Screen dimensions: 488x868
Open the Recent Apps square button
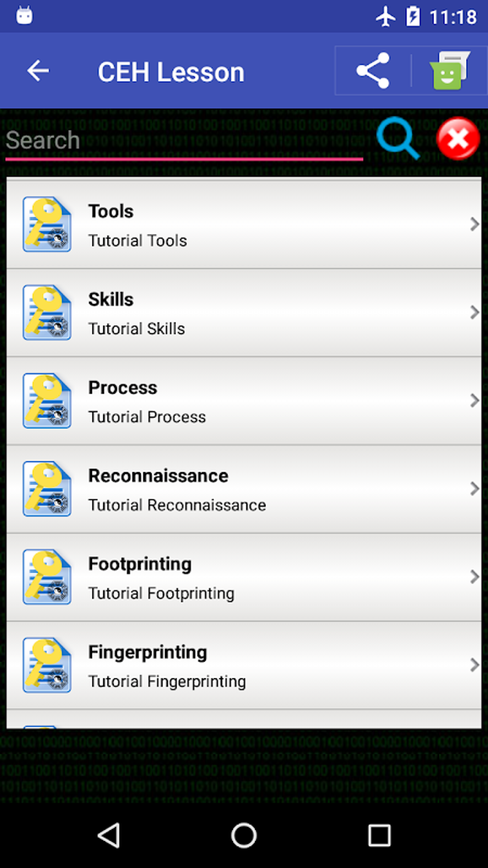click(x=379, y=835)
